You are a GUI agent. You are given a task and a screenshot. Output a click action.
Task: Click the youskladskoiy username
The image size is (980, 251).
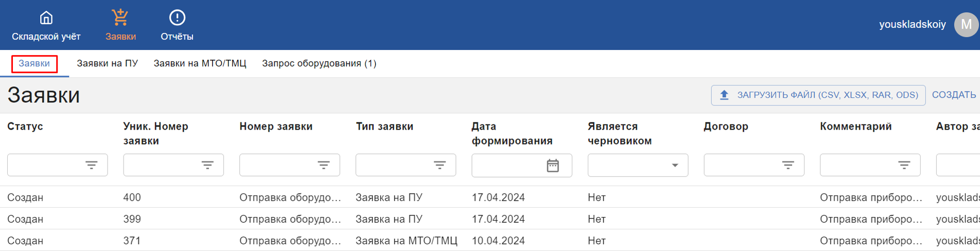click(912, 25)
